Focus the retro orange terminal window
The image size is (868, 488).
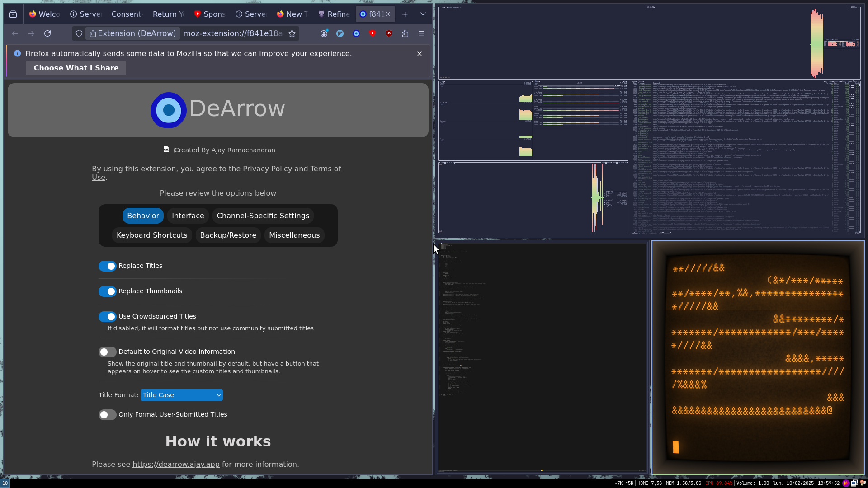(x=758, y=357)
